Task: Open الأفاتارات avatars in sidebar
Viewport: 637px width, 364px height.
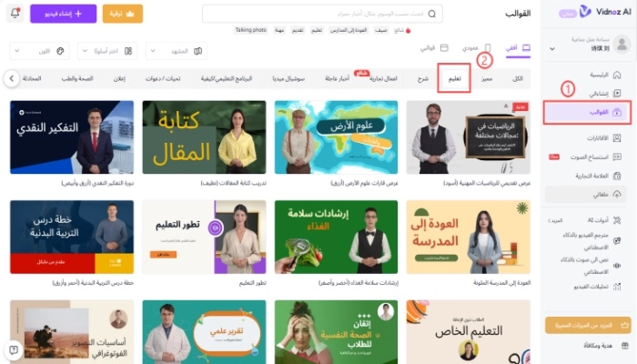Action: (603, 138)
